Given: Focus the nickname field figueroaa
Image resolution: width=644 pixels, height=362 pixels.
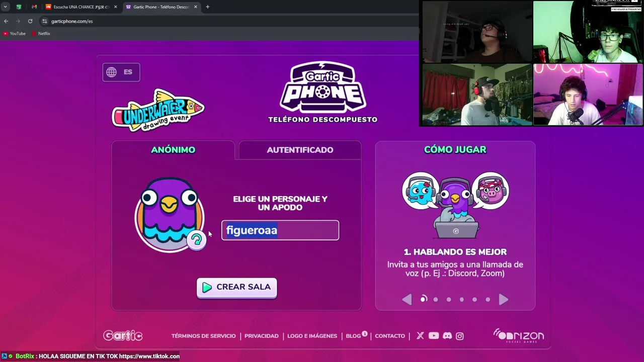Looking at the screenshot, I should 280,230.
